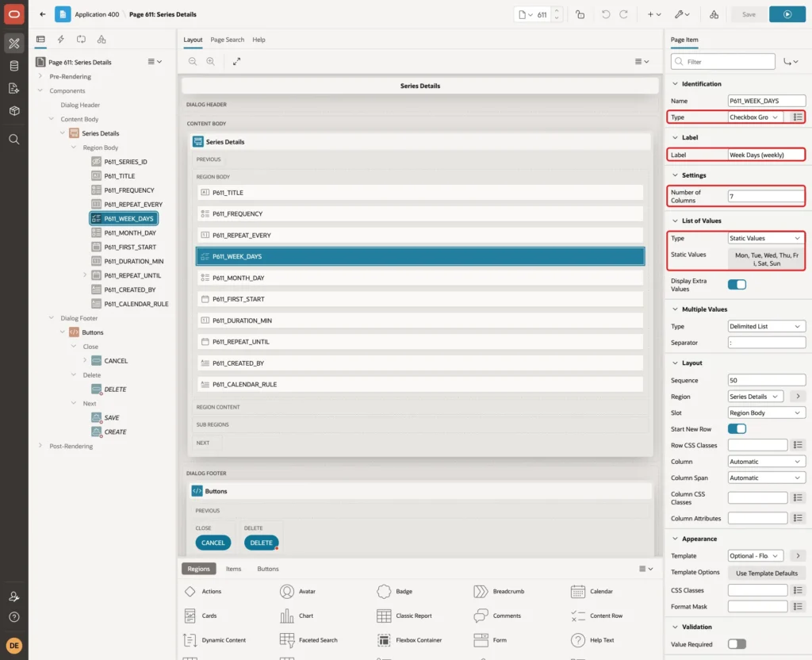
Task: Open the Help tab in the center pane
Action: point(259,40)
